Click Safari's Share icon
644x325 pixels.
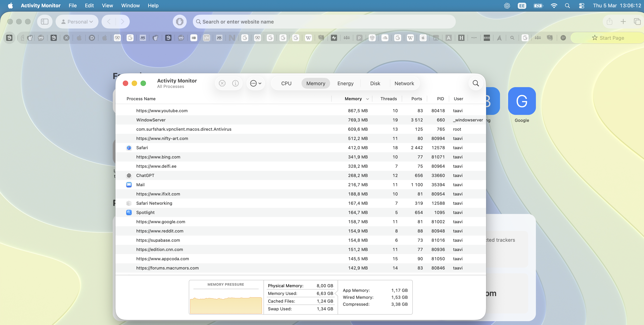tap(609, 22)
